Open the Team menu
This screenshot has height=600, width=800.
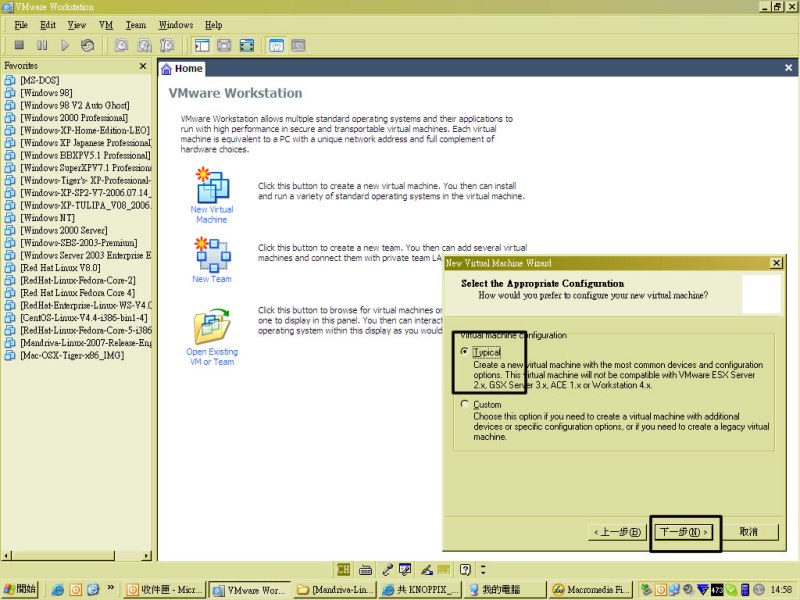(136, 25)
